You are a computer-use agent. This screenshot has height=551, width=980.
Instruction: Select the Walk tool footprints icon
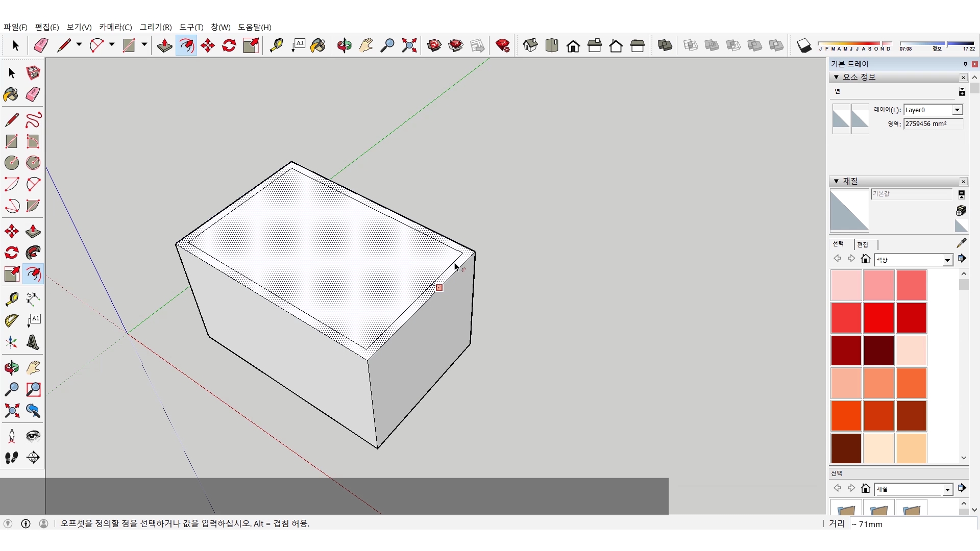click(12, 458)
